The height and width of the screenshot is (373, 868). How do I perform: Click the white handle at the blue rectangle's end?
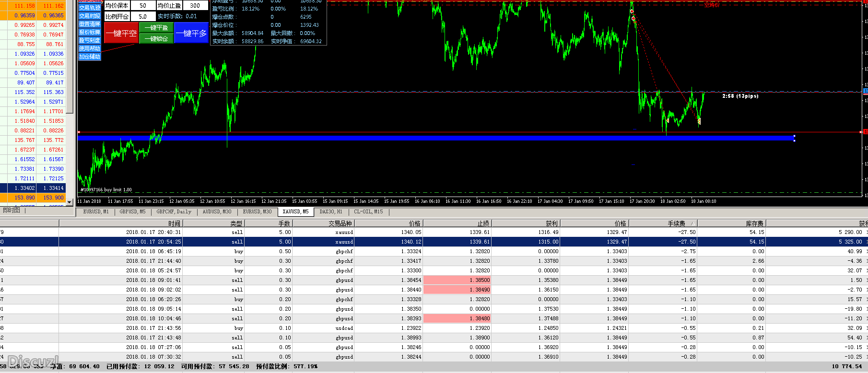pyautogui.click(x=795, y=138)
